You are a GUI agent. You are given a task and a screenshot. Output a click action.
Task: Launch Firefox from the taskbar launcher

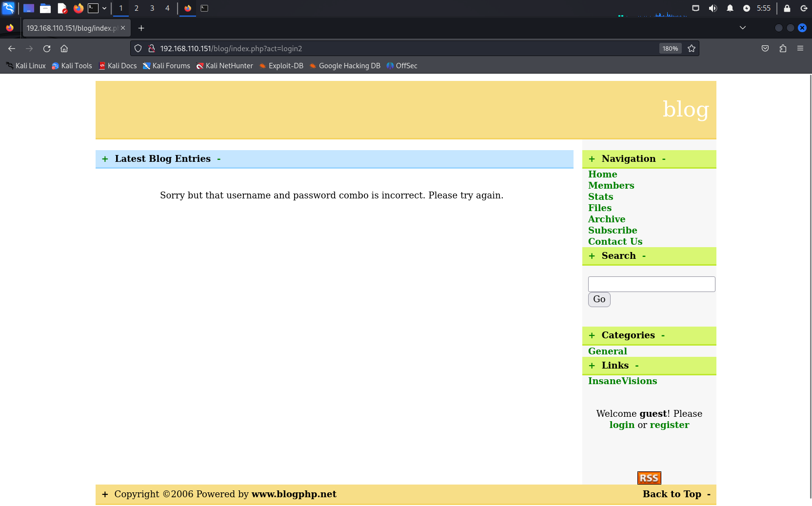(x=78, y=8)
